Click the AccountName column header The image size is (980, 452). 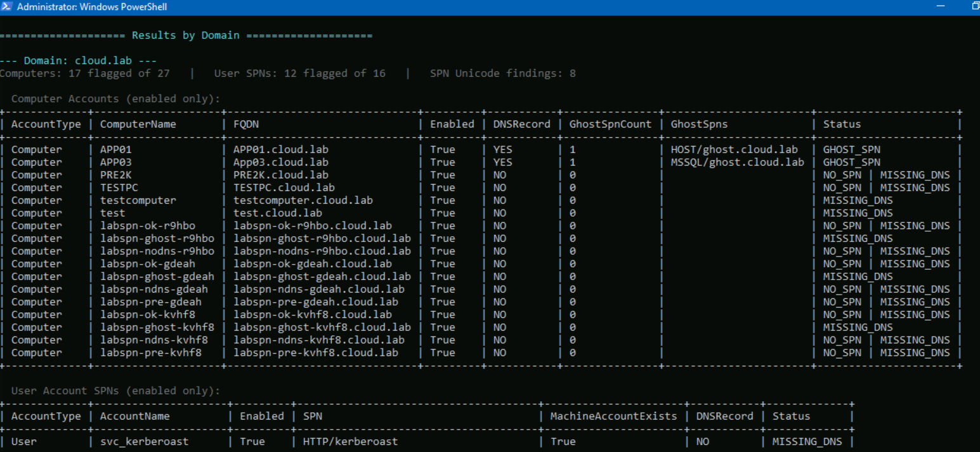click(x=134, y=416)
